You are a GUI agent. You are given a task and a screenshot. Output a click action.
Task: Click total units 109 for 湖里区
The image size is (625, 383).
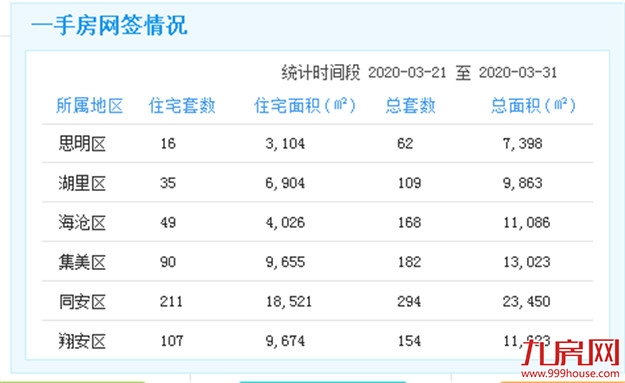click(409, 183)
